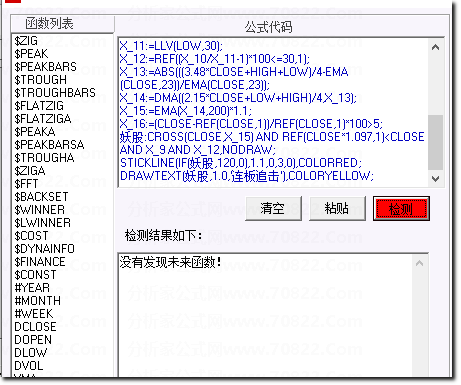The width and height of the screenshot is (461, 385).
Task: Select $PEAKBARS function entry
Action: [x=45, y=67]
